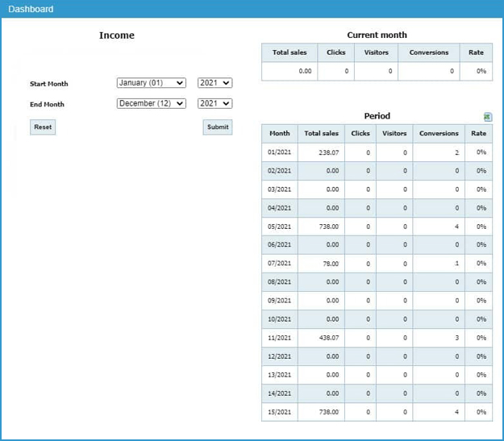Select the 01/2021 row month cell
This screenshot has height=441, width=504.
[278, 152]
